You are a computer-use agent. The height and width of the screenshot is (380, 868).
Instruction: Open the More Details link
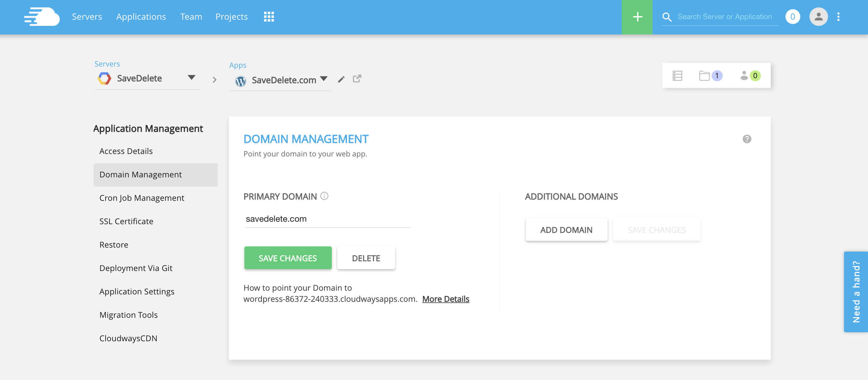coord(445,299)
